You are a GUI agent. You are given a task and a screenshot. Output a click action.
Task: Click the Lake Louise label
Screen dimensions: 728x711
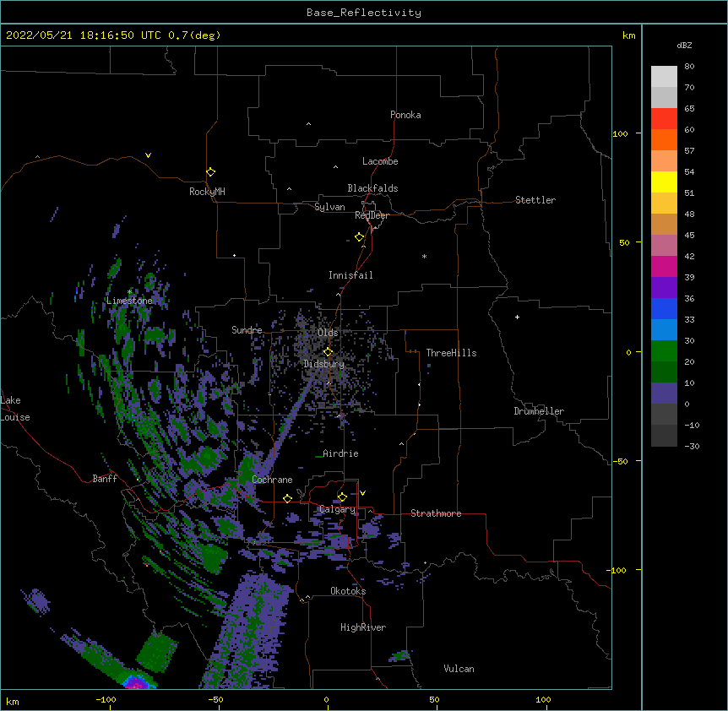(15, 409)
